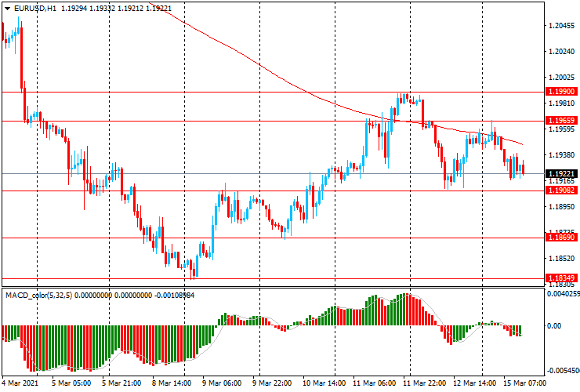This screenshot has height=392, width=580.
Task: Click the 15 Mar 07:00 time label
Action: point(525,384)
